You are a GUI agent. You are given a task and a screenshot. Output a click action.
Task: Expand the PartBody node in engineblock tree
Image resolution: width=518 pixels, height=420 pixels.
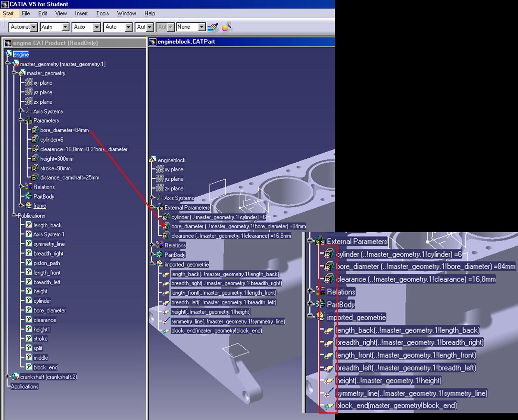152,255
